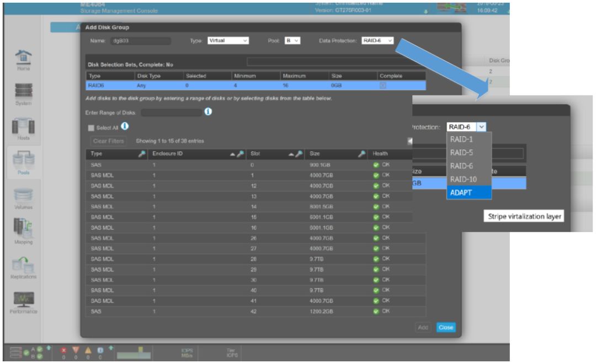
Task: Click info icon beside Enter Range of Disks
Action: [x=208, y=112]
